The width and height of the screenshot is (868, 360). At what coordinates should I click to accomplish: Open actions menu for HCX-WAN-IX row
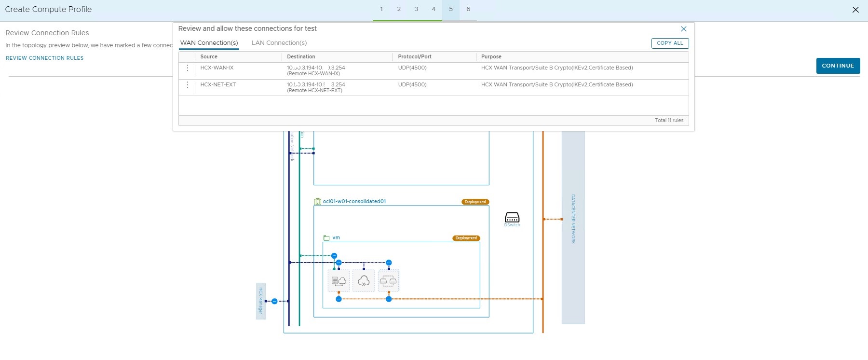(188, 68)
